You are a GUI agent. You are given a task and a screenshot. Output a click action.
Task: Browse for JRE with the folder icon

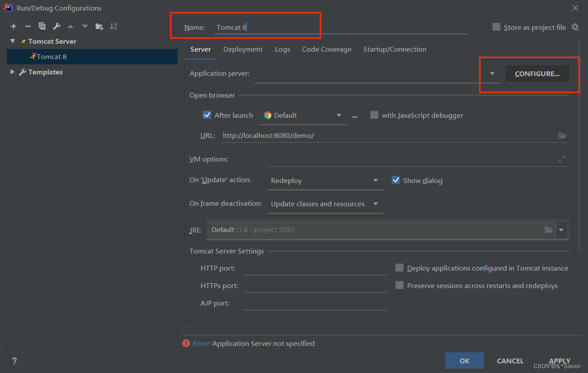tap(548, 230)
